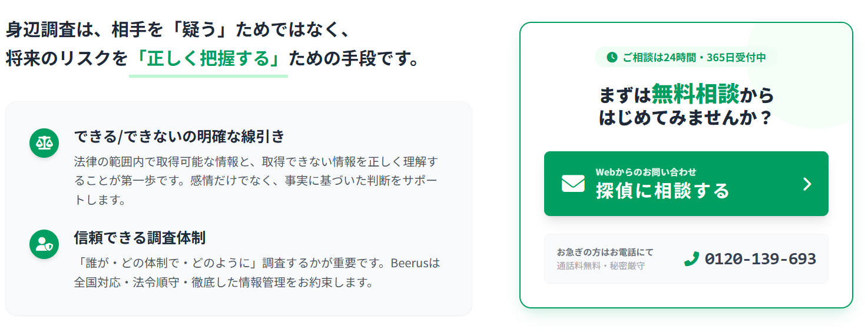Click the envelope icon on the green button
868x332 pixels.
573,184
